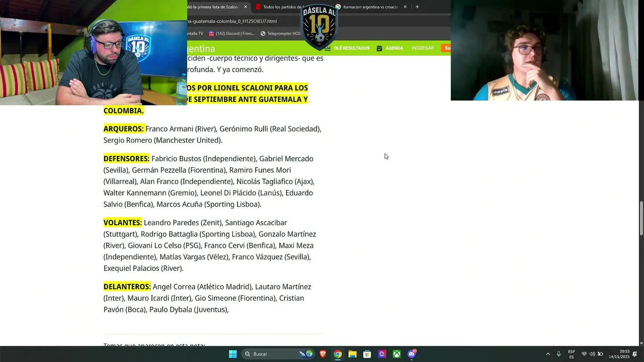Open the Wi-Fi network tray icon
The width and height of the screenshot is (644, 362).
(x=584, y=354)
